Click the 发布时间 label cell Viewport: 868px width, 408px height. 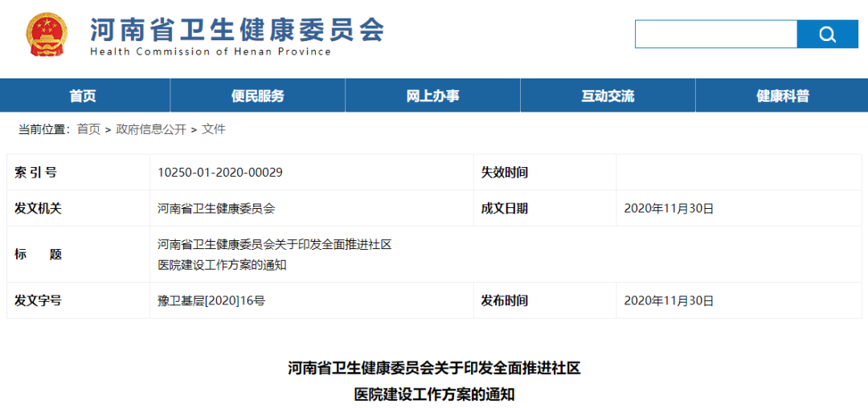pos(545,300)
